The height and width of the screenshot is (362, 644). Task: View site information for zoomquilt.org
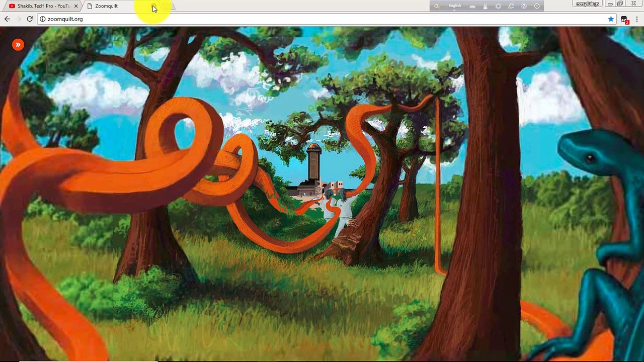click(43, 19)
